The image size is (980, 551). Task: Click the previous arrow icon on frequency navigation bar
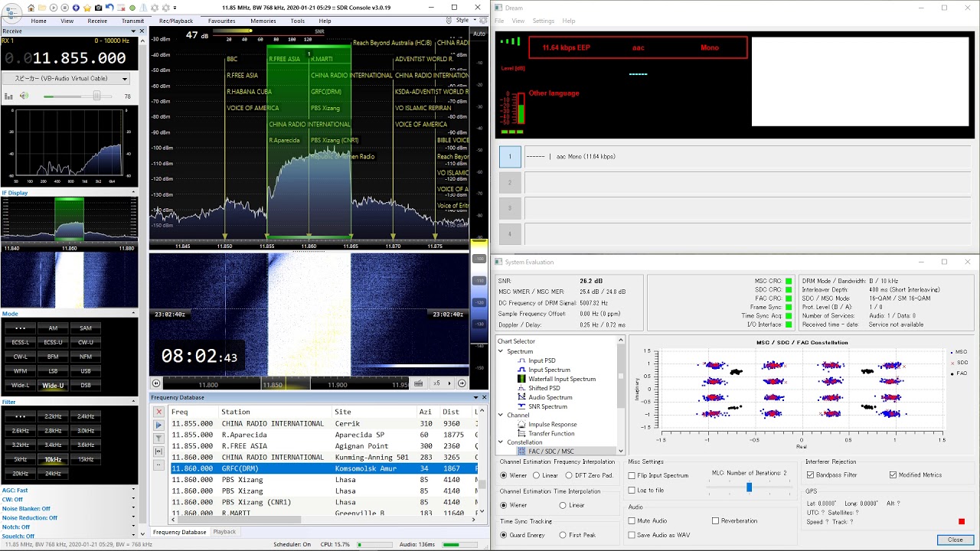pyautogui.click(x=156, y=383)
